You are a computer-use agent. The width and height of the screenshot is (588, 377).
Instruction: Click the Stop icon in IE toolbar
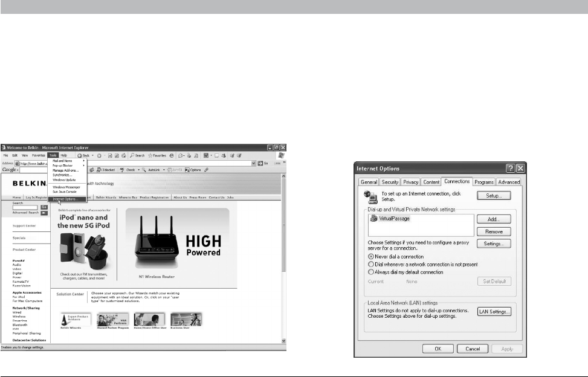point(110,155)
